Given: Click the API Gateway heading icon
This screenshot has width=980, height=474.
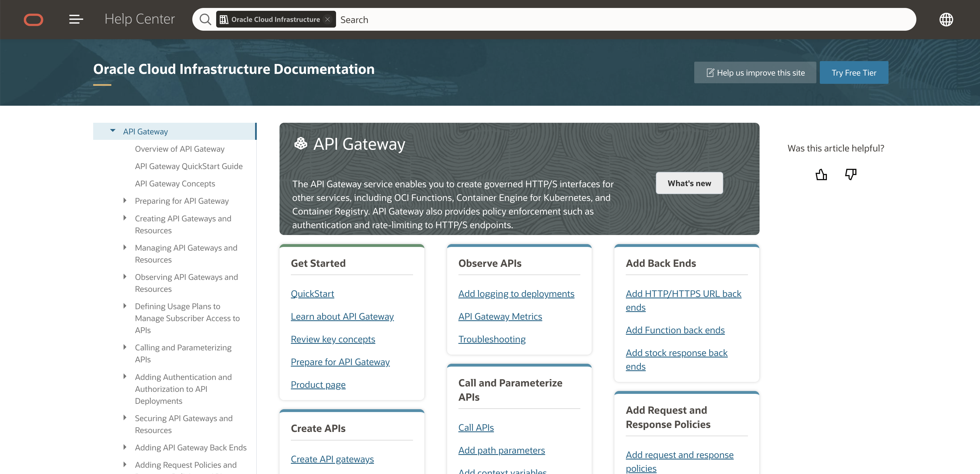Looking at the screenshot, I should [301, 144].
